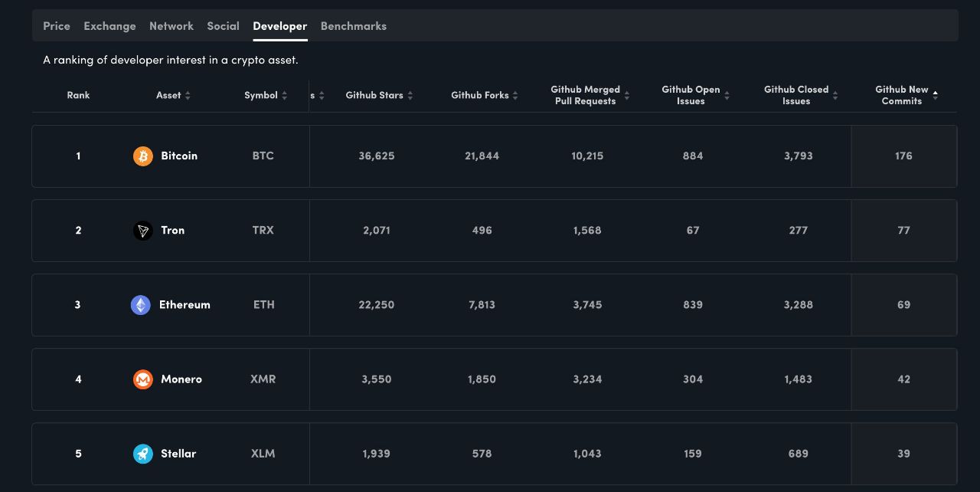Click the ETH symbol cell
This screenshot has height=492, width=980.
[263, 304]
